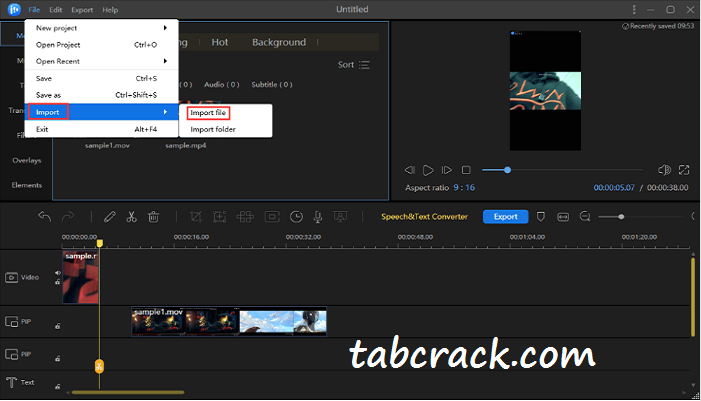Open the Elements sidebar section
Screen dimensions: 701x401
coord(27,185)
